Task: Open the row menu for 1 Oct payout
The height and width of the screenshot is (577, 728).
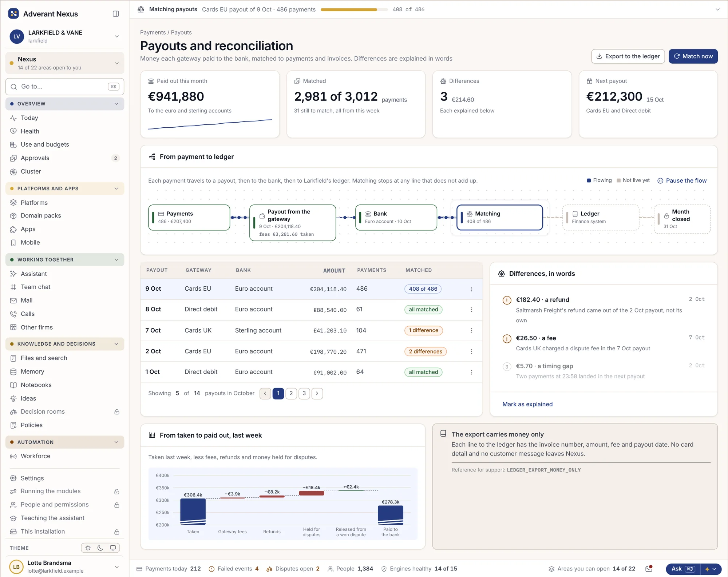Action: (471, 372)
